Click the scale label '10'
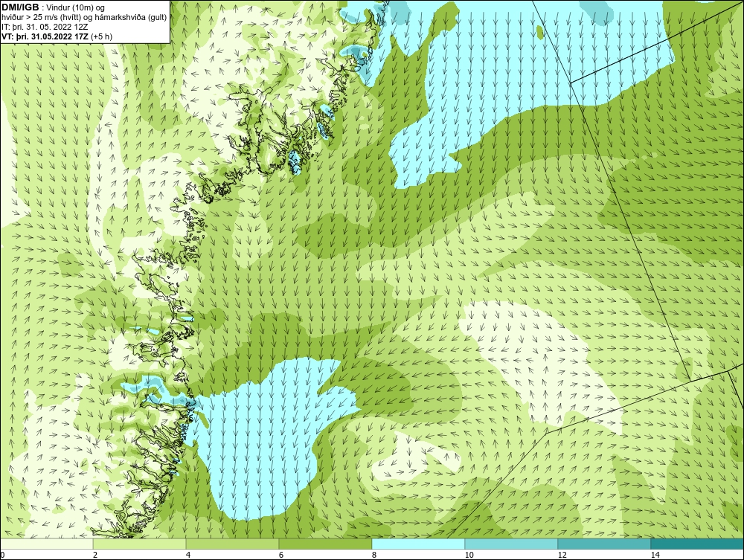 coord(469,555)
